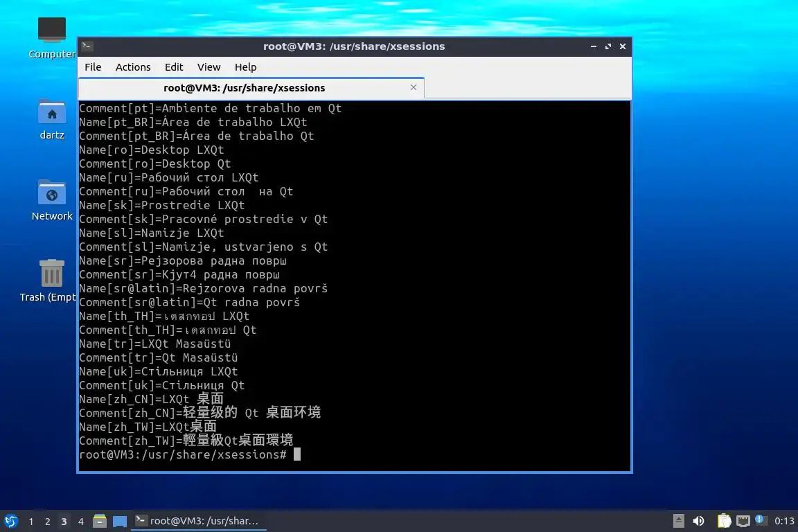Viewport: 798px width, 532px height.
Task: Switch to virtual desktop 4
Action: [x=80, y=522]
